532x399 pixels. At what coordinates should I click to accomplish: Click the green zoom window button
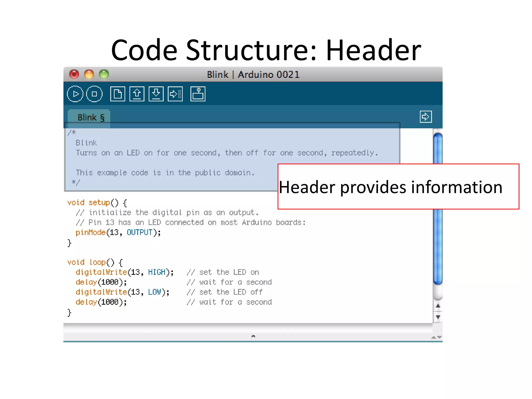tap(104, 75)
